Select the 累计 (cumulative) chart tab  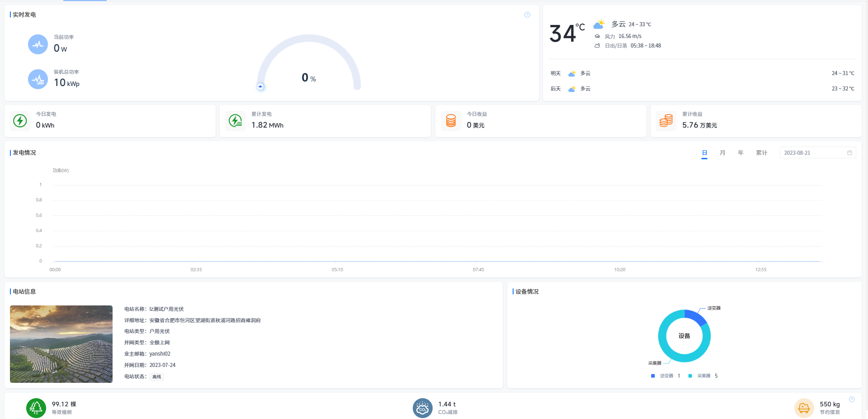pyautogui.click(x=761, y=153)
